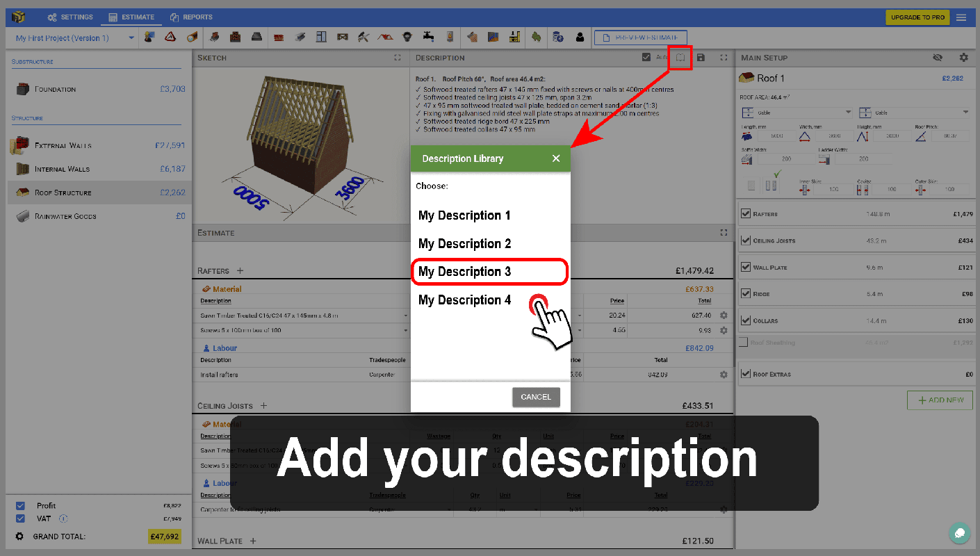The width and height of the screenshot is (980, 556).
Task: Click the Soffit Width input field
Action: coord(786,159)
